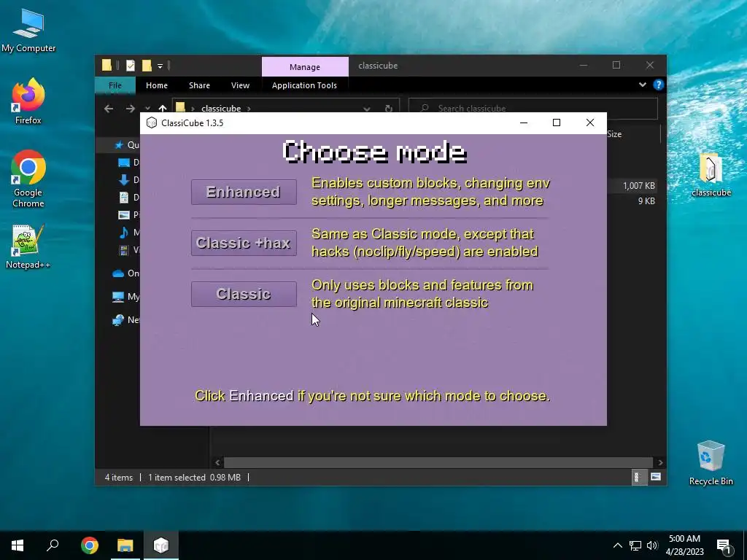Choose the Classic +hax mode

coord(244,243)
